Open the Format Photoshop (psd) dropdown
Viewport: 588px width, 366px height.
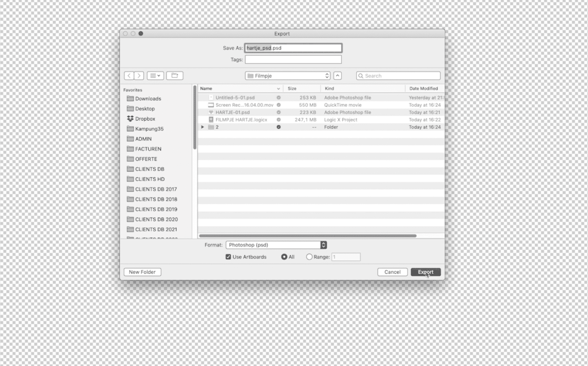click(x=276, y=245)
